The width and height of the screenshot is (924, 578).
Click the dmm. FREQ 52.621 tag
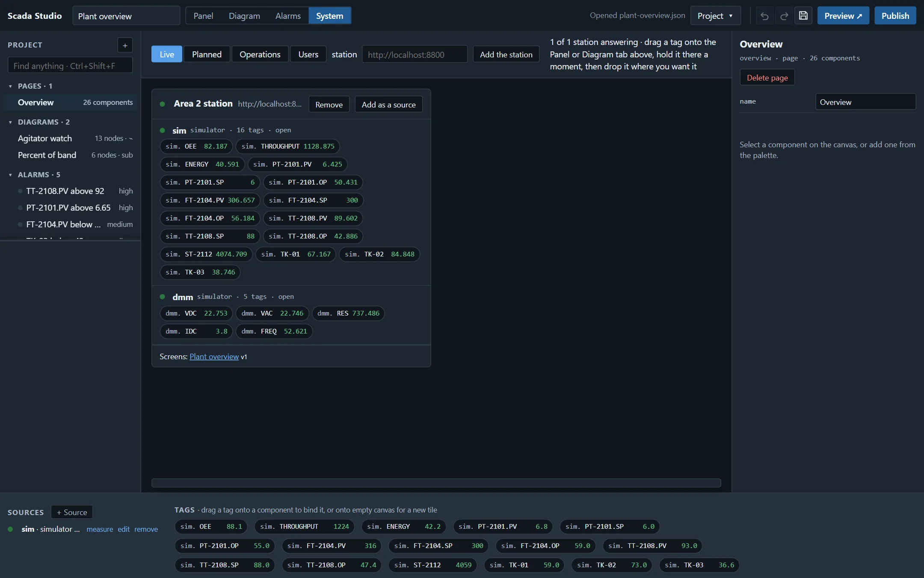point(274,331)
